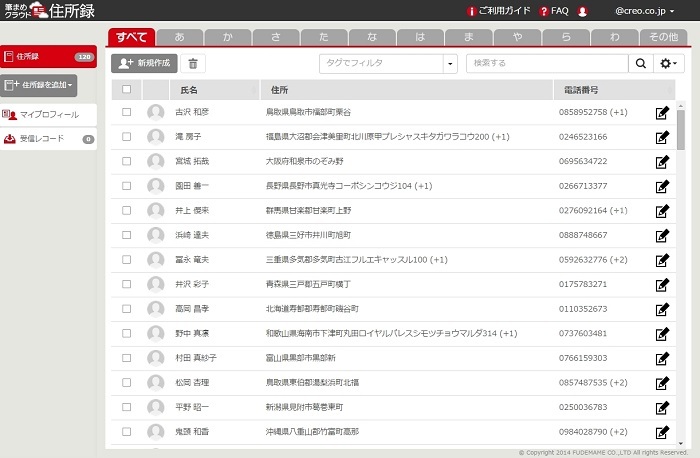Open 受信レコード inbox in sidebar
Screen dimensions: 700x458
tap(42, 139)
